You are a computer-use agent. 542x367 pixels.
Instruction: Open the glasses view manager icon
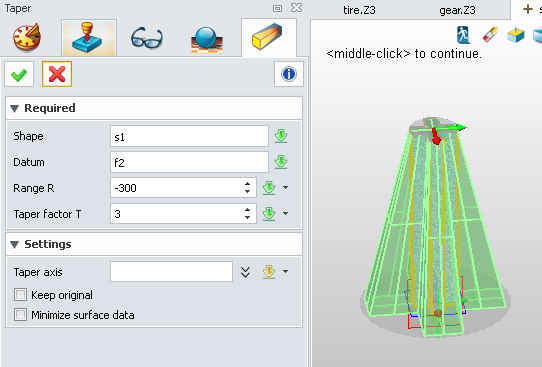147,38
